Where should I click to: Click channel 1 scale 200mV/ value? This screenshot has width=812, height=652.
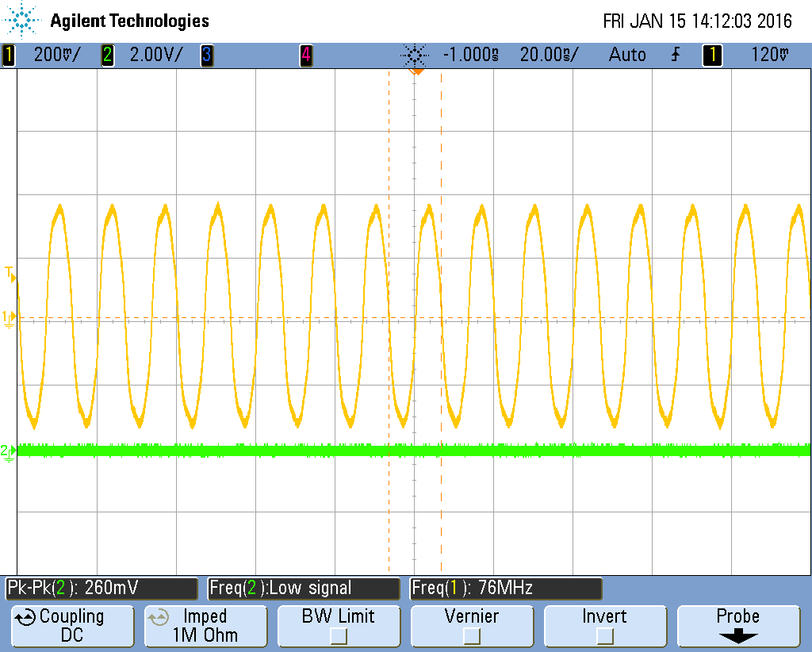point(57,55)
